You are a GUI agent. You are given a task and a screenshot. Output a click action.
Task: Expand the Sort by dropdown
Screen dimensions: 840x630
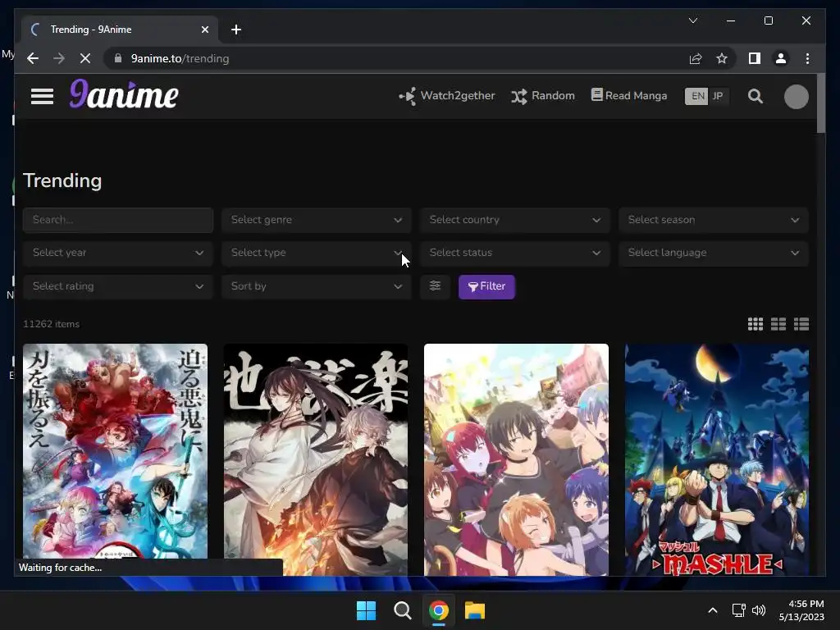(316, 286)
